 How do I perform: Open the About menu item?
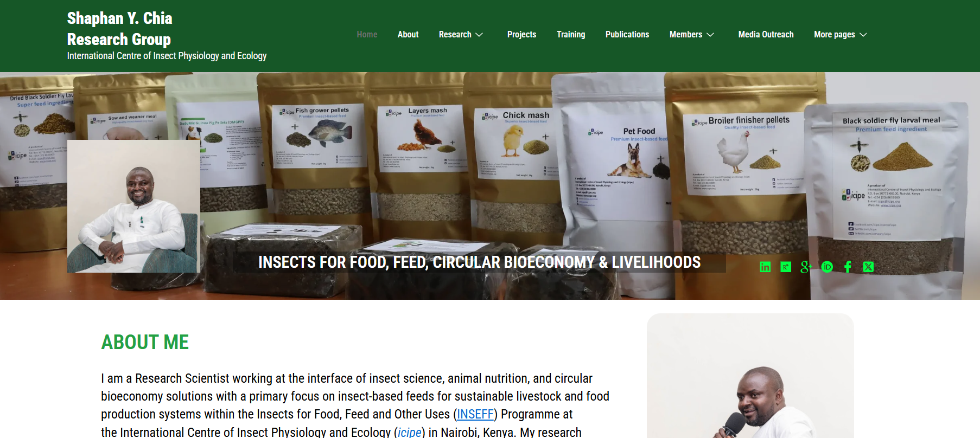point(408,35)
